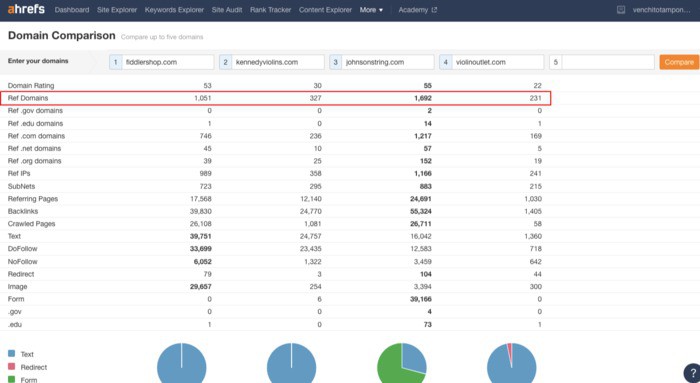Image resolution: width=700 pixels, height=383 pixels.
Task: Go to Dashboard
Action: point(72,10)
